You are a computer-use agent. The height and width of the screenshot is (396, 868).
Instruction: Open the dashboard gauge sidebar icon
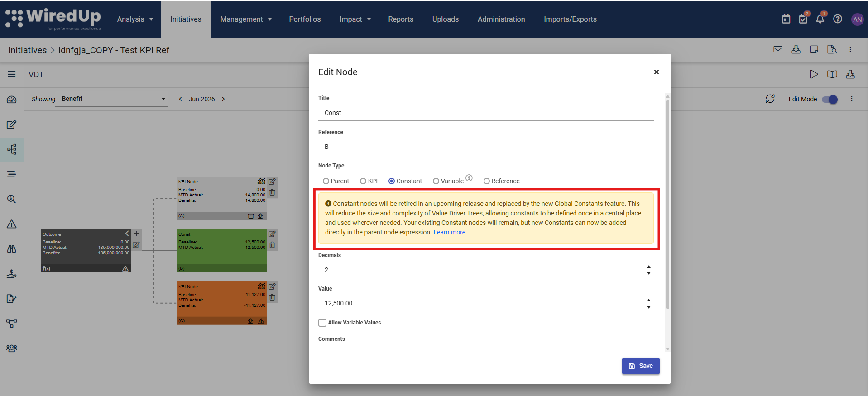[x=12, y=100]
